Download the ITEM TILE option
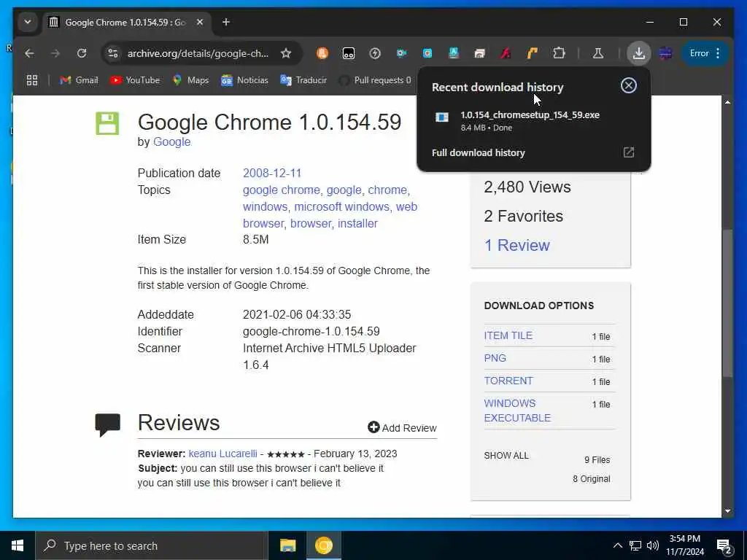 coord(508,335)
